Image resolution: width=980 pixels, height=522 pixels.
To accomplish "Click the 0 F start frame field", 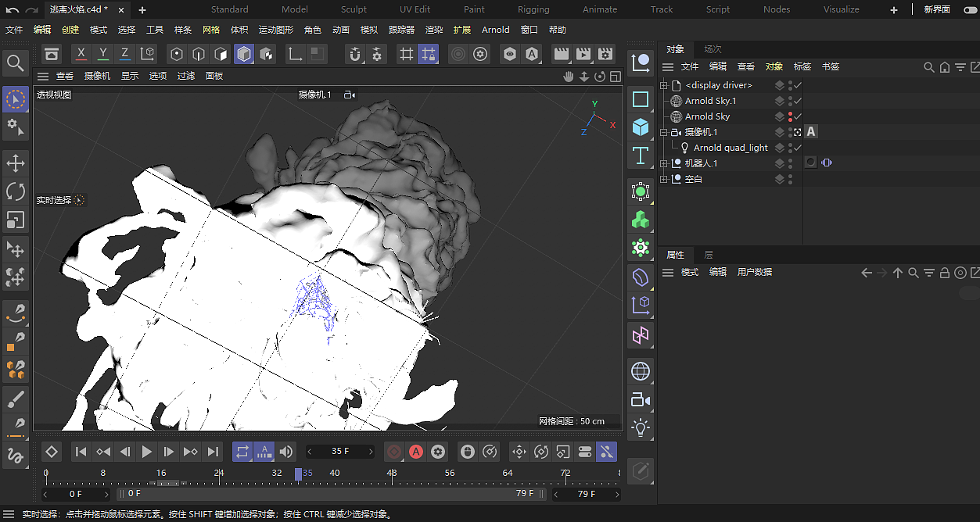I will click(x=76, y=494).
